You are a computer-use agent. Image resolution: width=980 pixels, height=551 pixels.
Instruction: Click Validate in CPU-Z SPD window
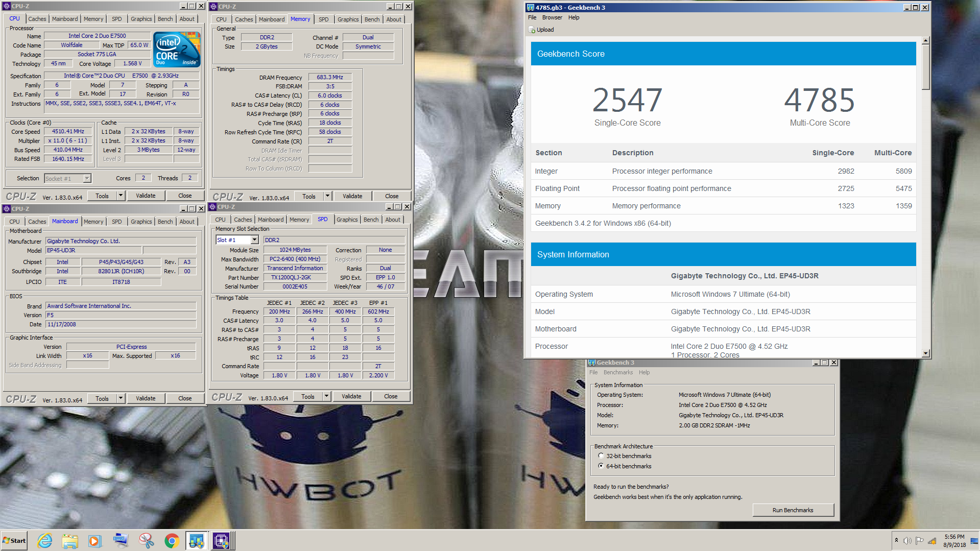tap(351, 396)
